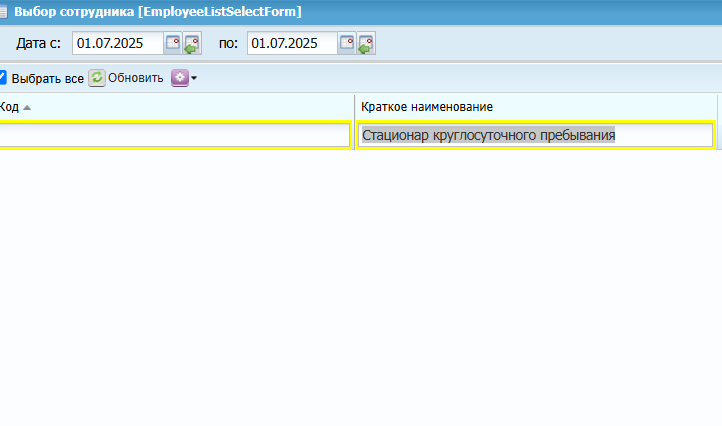Toggle the 'Выбрать все' checkbox

tap(2, 77)
